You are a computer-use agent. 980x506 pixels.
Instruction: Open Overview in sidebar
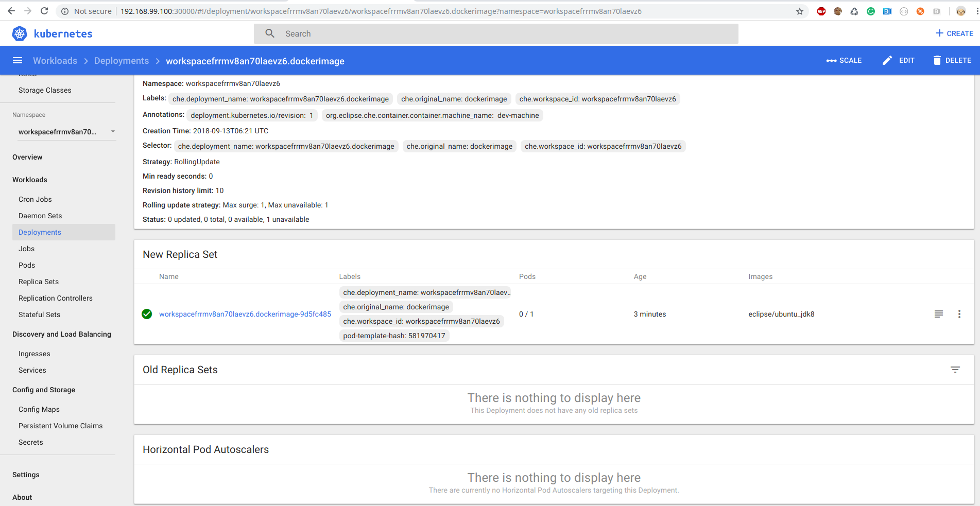click(x=27, y=157)
